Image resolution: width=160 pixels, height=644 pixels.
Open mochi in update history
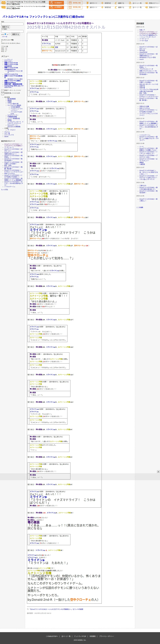click(142, 59)
